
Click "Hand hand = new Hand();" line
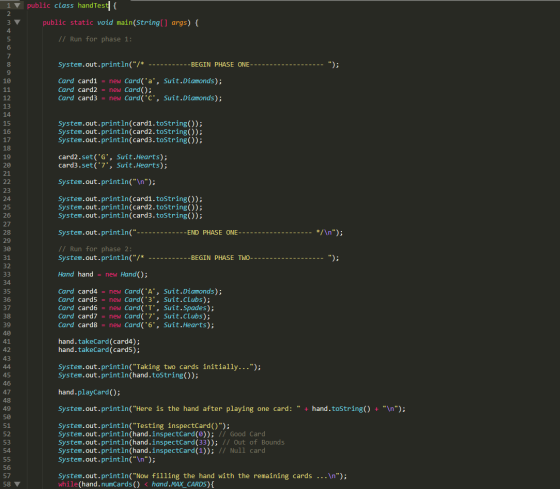coord(103,274)
